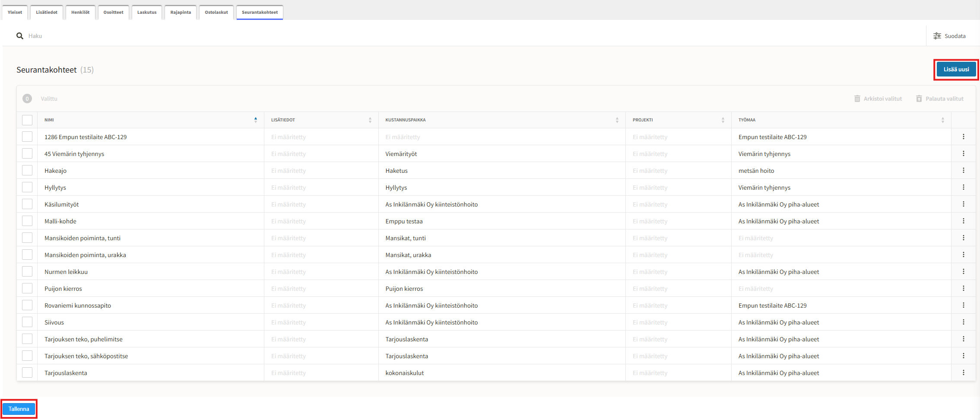
Task: Switch to the Laskutus tab
Action: [x=147, y=13]
